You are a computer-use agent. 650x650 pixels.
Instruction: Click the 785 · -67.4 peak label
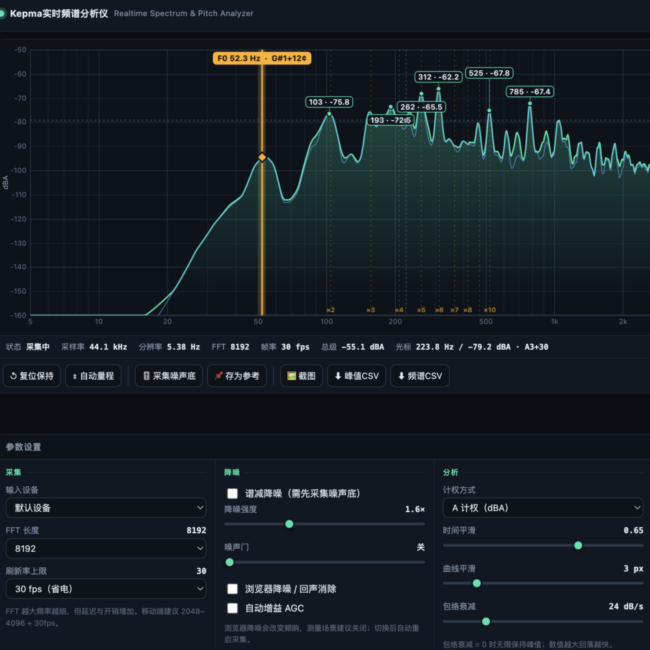[x=530, y=92]
